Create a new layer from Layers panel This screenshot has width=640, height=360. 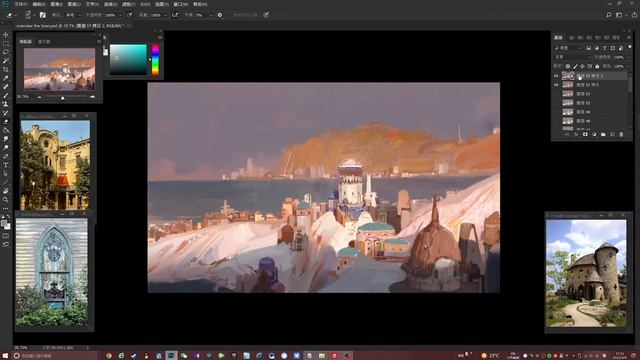click(612, 134)
